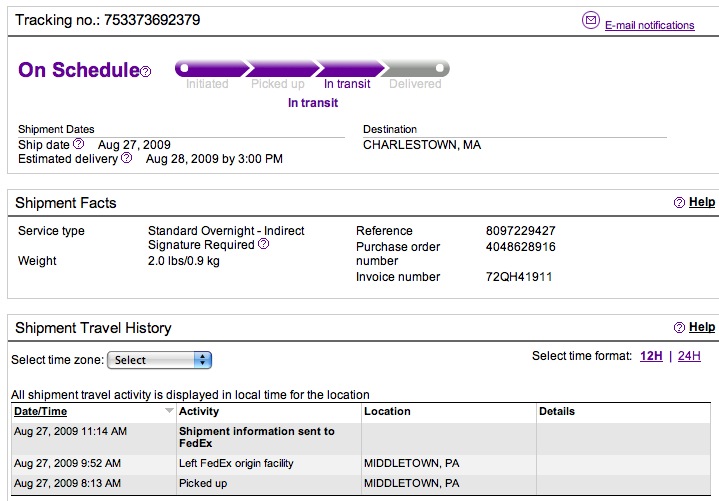Open the Select time zone dropdown

[159, 360]
